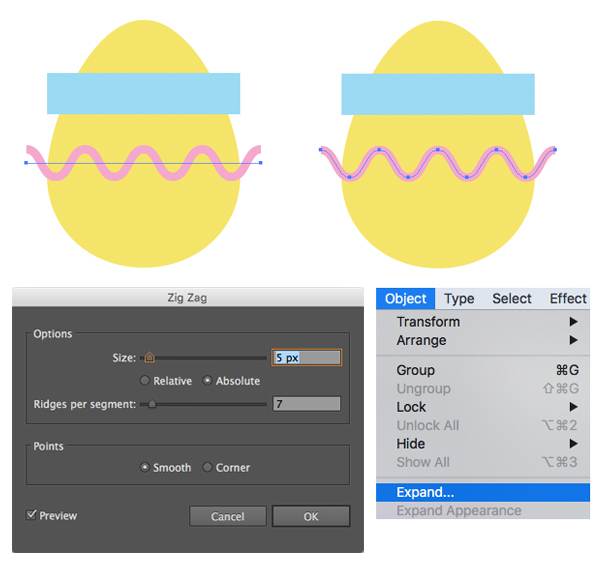Screen dimensions: 600x566
Task: Click the Ridges per segment slider handle
Action: pyautogui.click(x=152, y=404)
